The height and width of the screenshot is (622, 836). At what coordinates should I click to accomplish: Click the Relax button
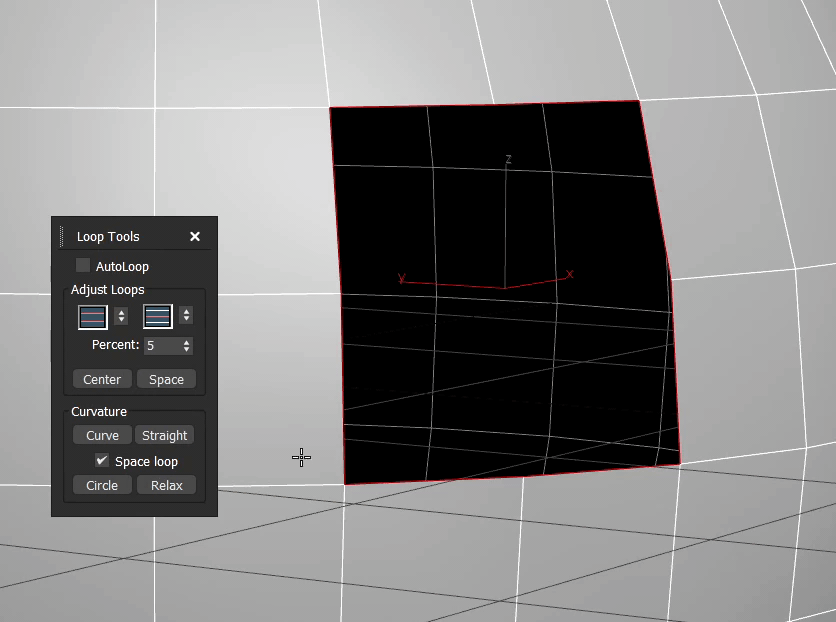click(x=166, y=485)
